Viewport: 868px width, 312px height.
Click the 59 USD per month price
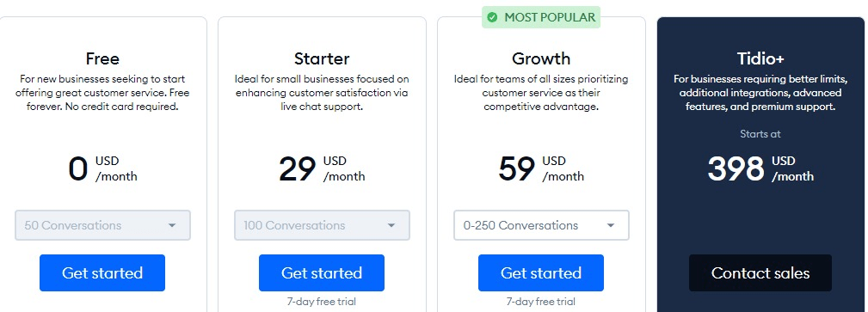541,168
